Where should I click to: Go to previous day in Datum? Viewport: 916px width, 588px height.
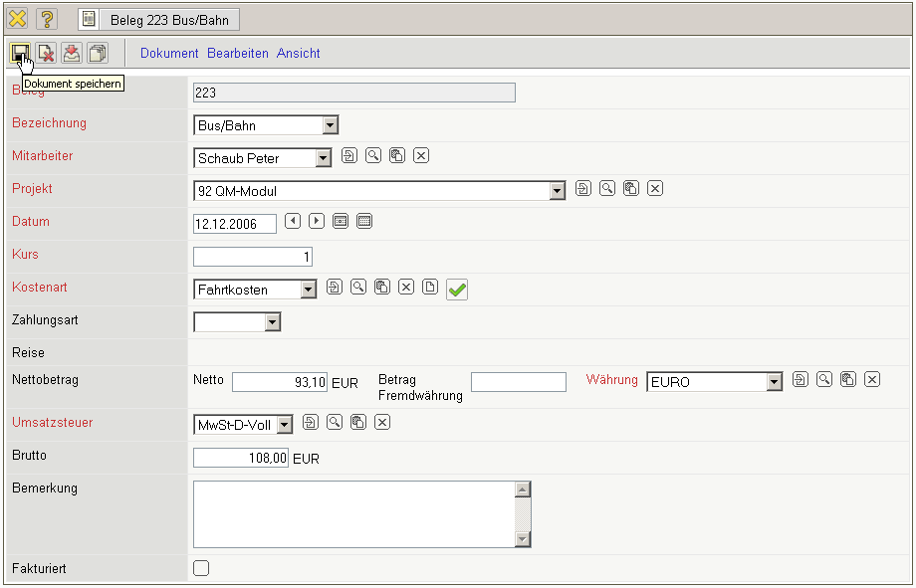pyautogui.click(x=293, y=221)
